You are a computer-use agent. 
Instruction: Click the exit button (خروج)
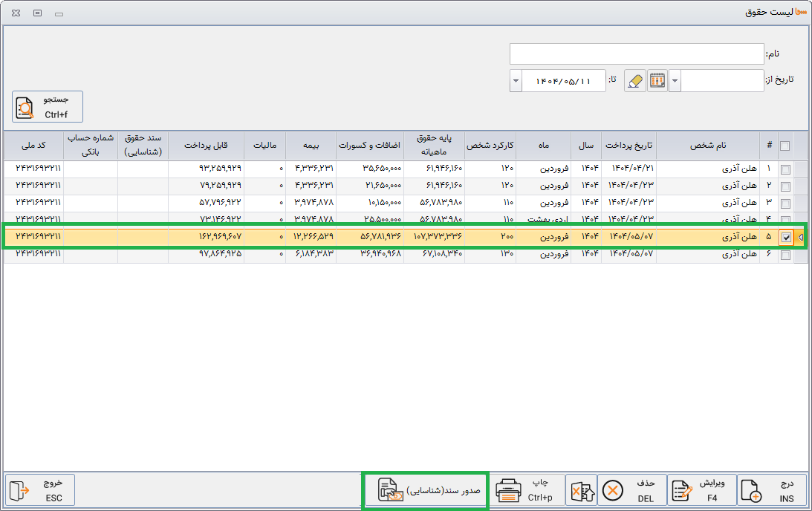pyautogui.click(x=40, y=491)
